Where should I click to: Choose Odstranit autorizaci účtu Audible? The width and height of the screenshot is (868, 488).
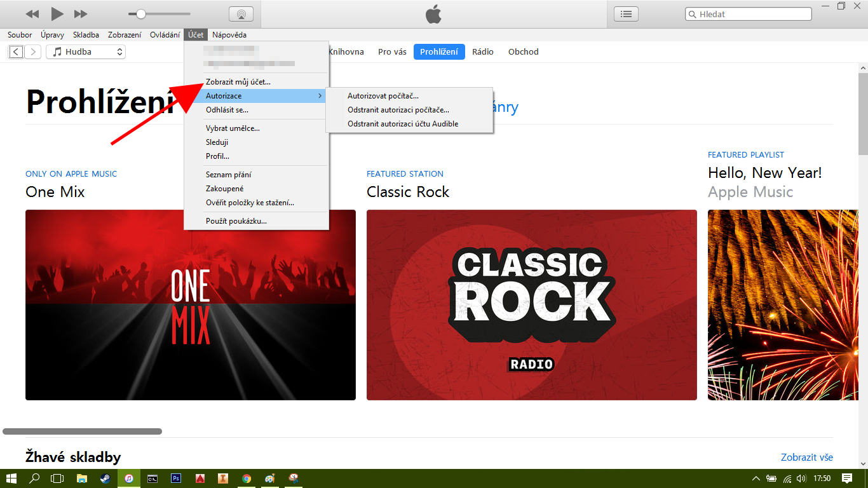coord(409,124)
